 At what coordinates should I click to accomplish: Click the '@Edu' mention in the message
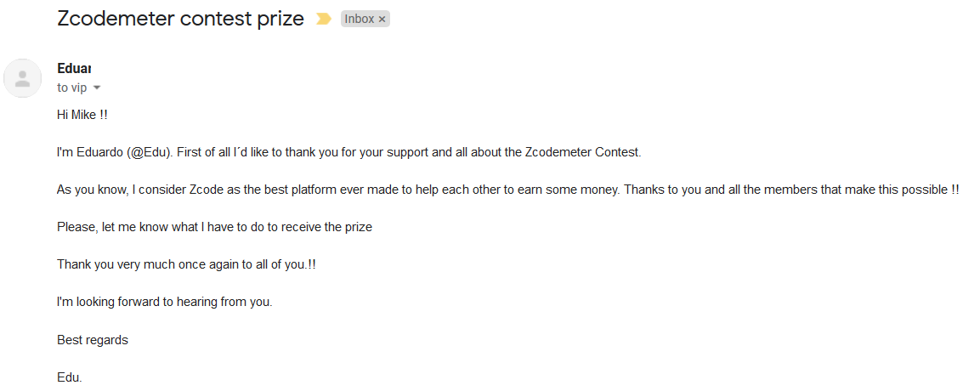[x=150, y=152]
